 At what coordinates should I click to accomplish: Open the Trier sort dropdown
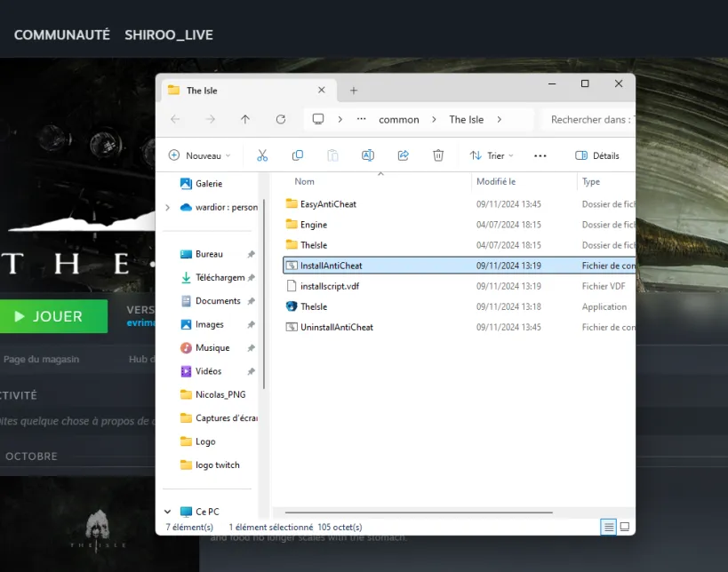[x=492, y=155]
